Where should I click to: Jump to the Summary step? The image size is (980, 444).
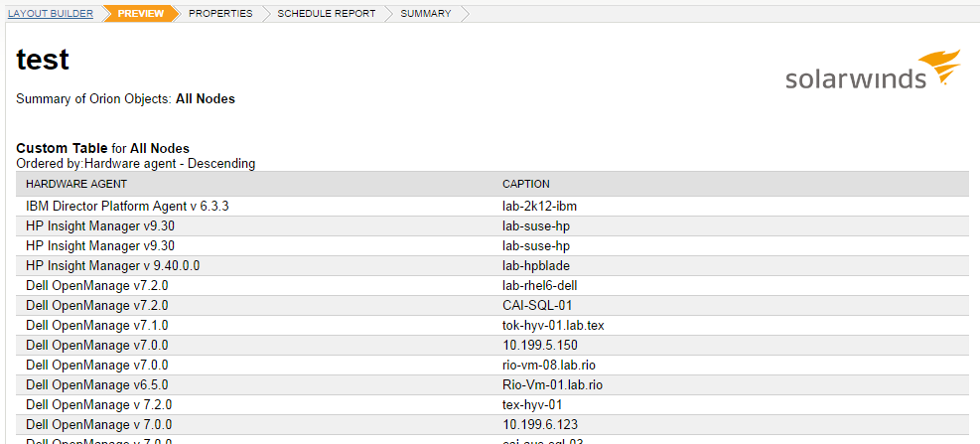tap(426, 13)
